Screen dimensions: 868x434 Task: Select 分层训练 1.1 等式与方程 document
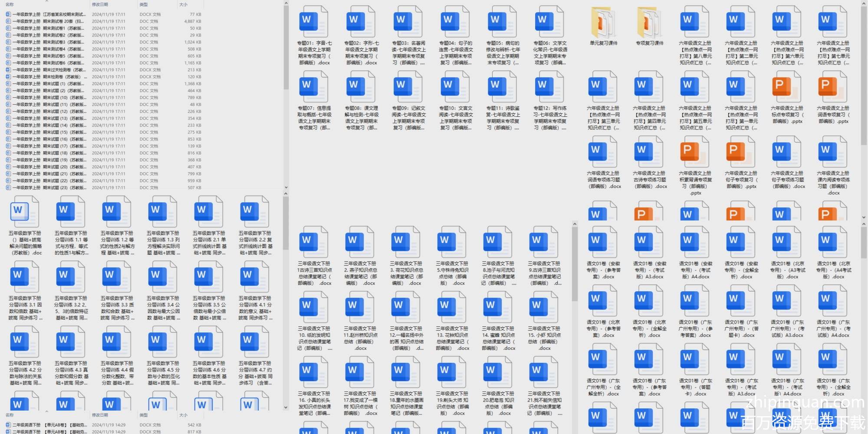coord(71,213)
